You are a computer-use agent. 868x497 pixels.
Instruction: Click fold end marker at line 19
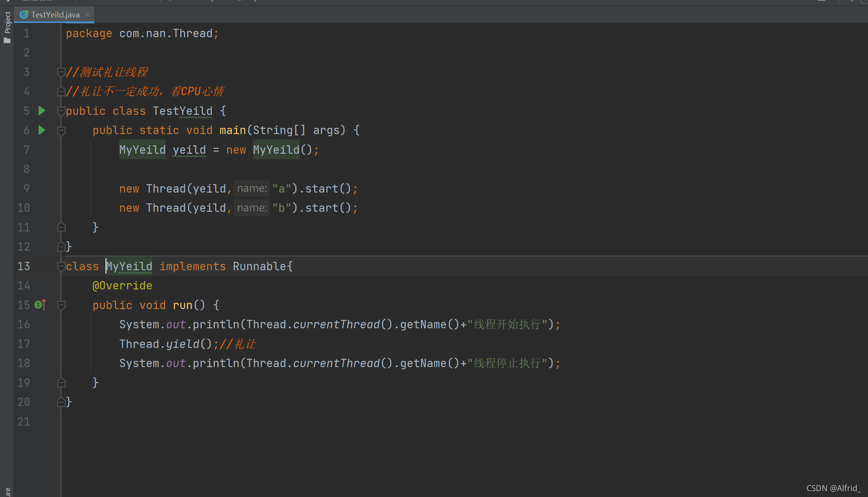[x=61, y=383]
